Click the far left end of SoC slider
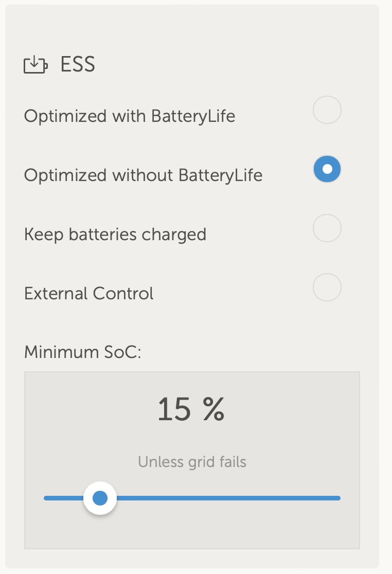Image resolution: width=392 pixels, height=574 pixels. pos(46,498)
